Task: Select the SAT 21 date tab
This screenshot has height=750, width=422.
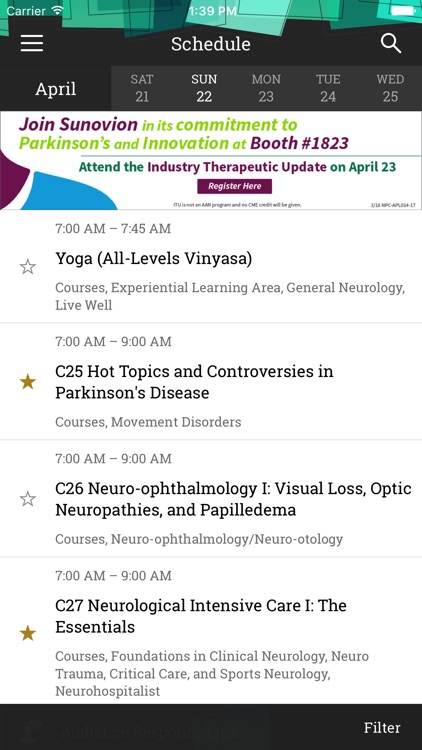Action: point(142,88)
